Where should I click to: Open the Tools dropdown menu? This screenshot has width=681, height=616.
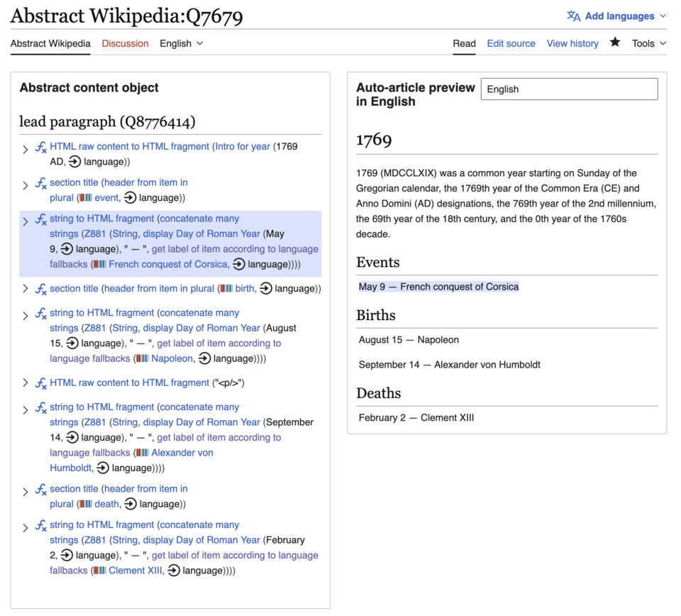648,43
